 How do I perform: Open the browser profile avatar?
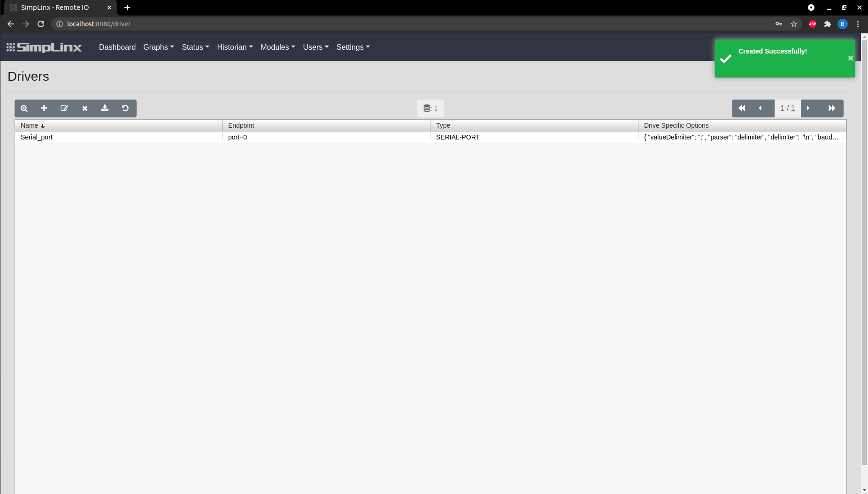tap(843, 24)
